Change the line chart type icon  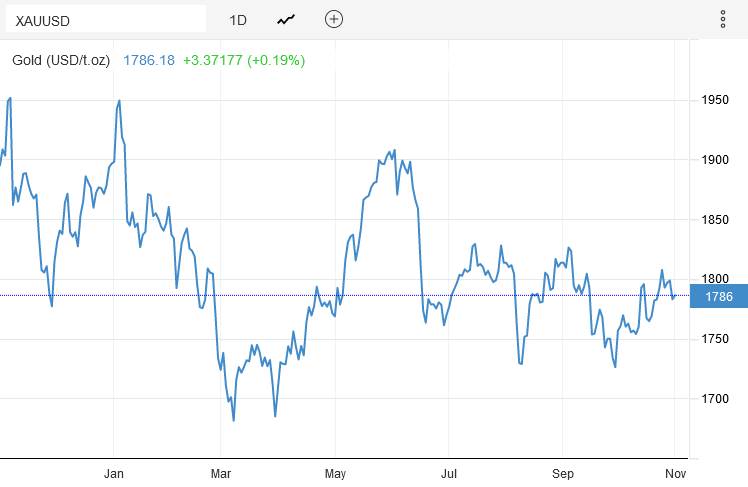point(286,20)
